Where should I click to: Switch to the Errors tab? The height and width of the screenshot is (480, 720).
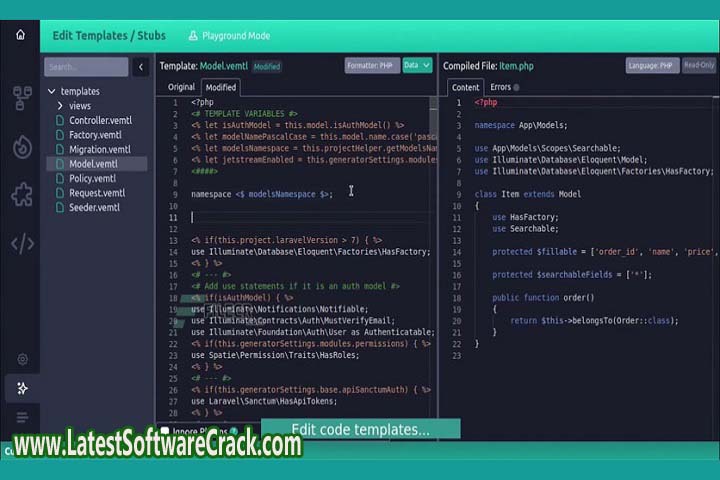503,87
